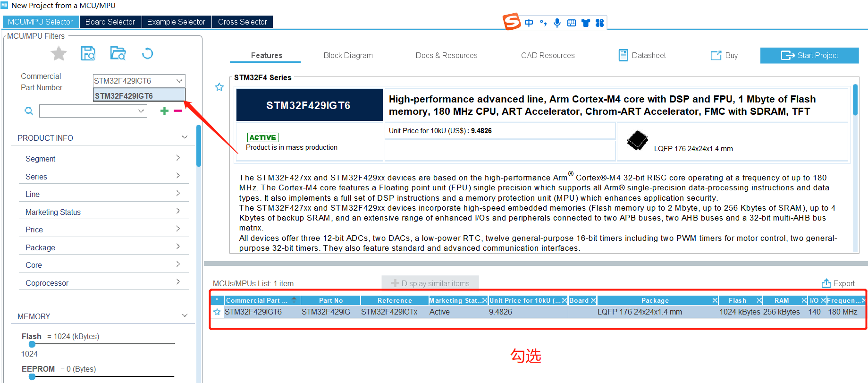The width and height of the screenshot is (868, 383).
Task: Star the STM32F429IGT6 row in the MCU list
Action: (217, 312)
